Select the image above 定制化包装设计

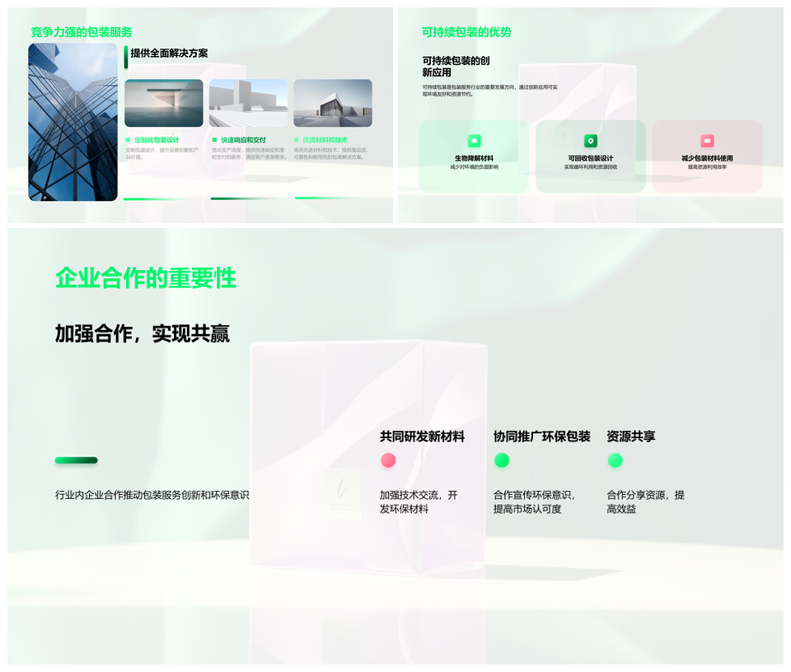(164, 103)
